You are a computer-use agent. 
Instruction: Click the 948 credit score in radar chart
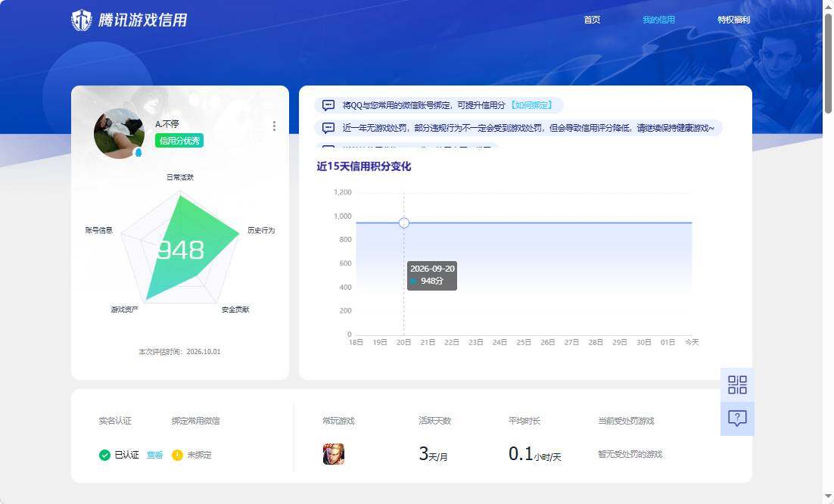pos(181,250)
